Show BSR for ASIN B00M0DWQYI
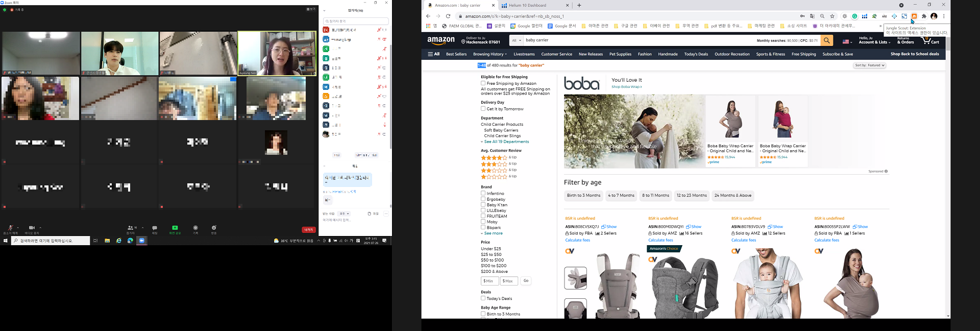The height and width of the screenshot is (331, 980). (694, 227)
